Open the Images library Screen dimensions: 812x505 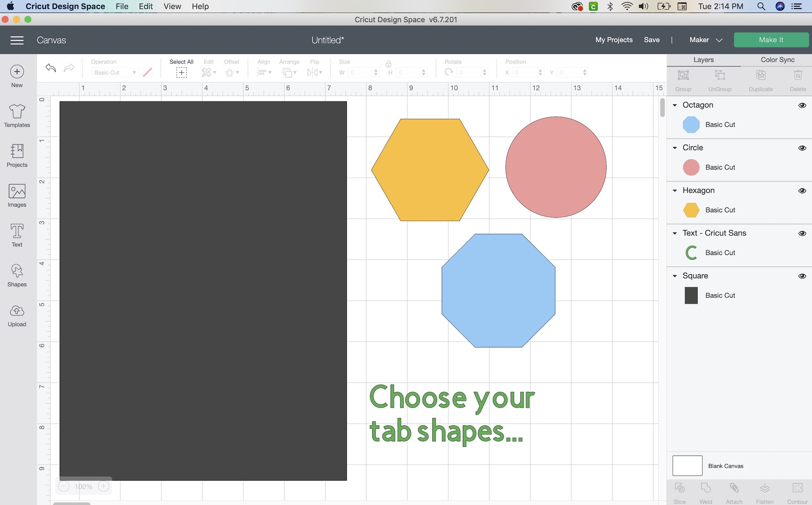pos(17,196)
